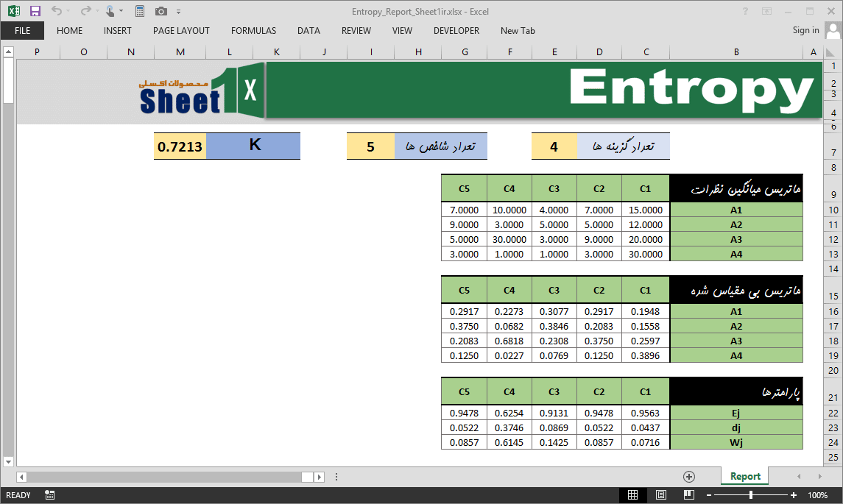Click the Camera tool icon
Screen dimensions: 843x504
(x=161, y=11)
